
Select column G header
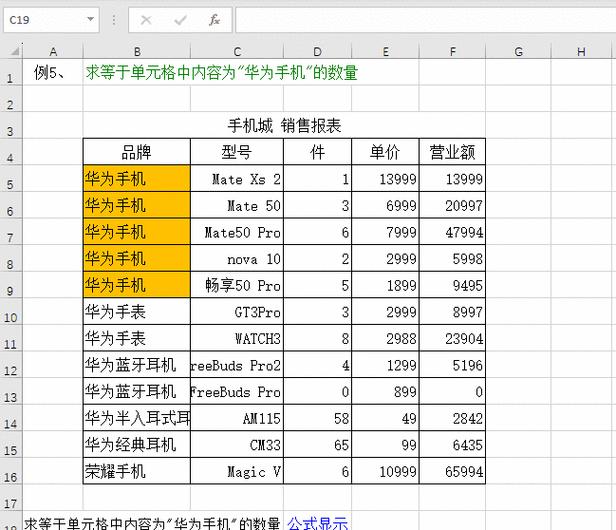[x=519, y=51]
